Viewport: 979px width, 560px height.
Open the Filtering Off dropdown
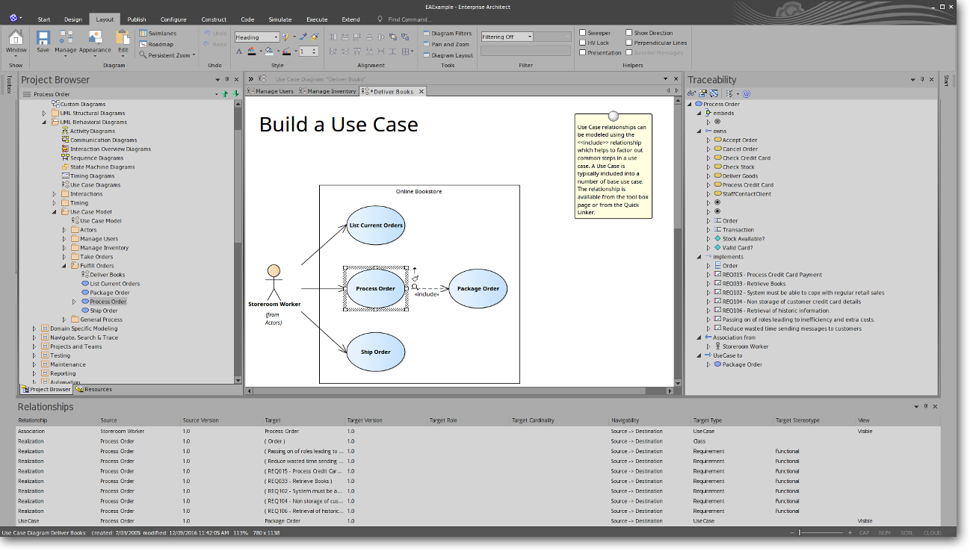[x=530, y=37]
